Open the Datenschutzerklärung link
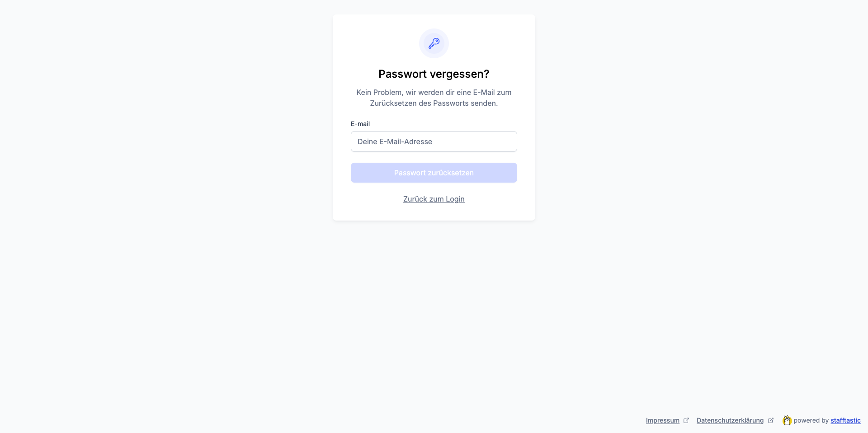This screenshot has height=433, width=868. coord(730,420)
